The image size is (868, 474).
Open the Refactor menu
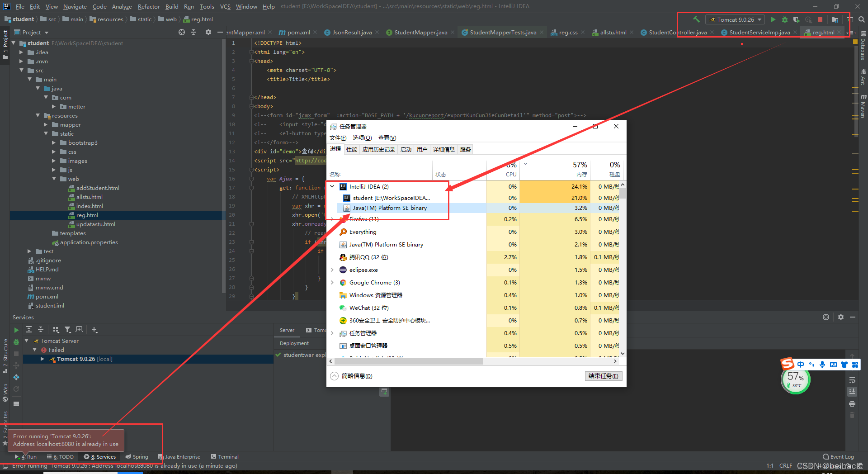click(x=149, y=6)
